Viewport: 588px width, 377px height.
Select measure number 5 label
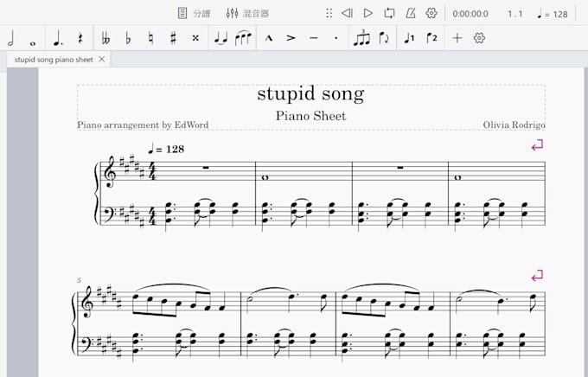click(80, 281)
